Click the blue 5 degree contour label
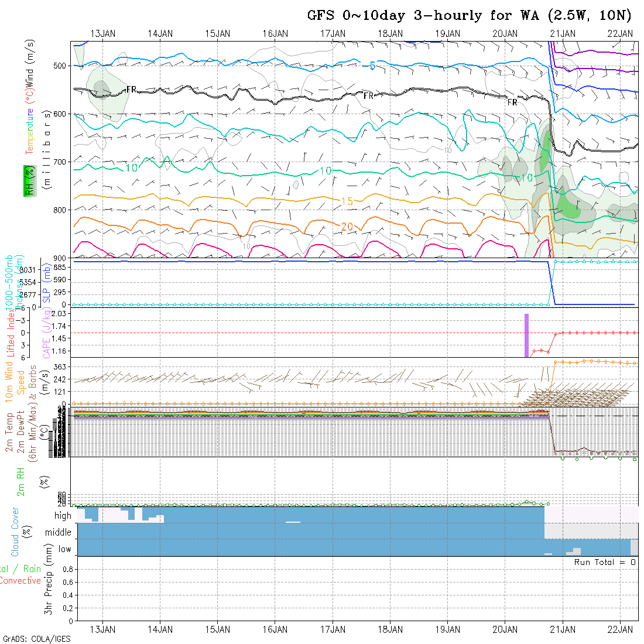The width and height of the screenshot is (644, 644). coord(372,66)
